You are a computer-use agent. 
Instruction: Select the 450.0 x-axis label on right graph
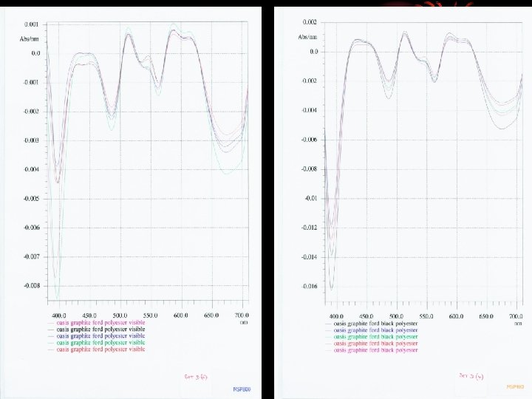pos(366,316)
